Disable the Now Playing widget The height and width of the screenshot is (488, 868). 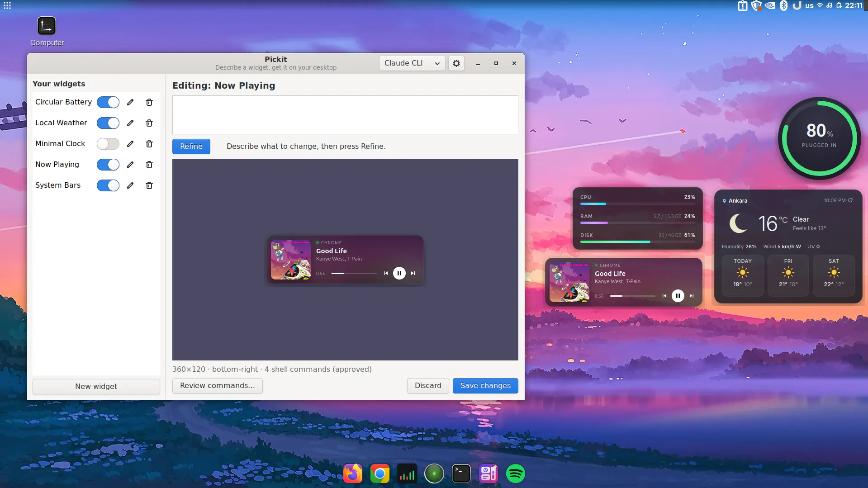pos(108,165)
